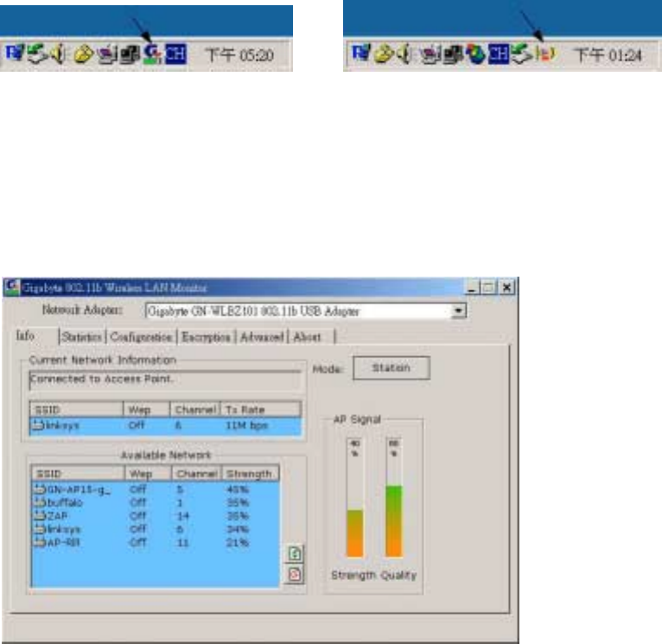The image size is (662, 644).
Task: Switch to the Configuration tab
Action: click(x=141, y=336)
